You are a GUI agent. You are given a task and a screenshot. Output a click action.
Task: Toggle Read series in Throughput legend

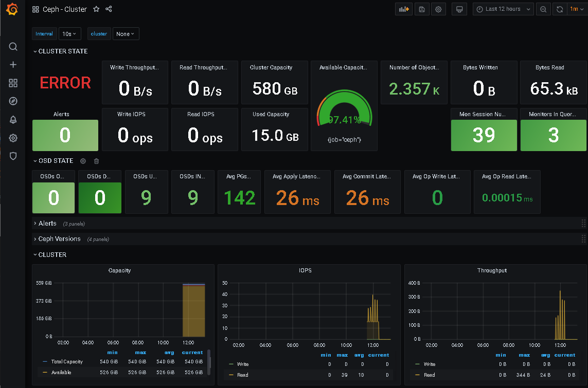pos(430,375)
